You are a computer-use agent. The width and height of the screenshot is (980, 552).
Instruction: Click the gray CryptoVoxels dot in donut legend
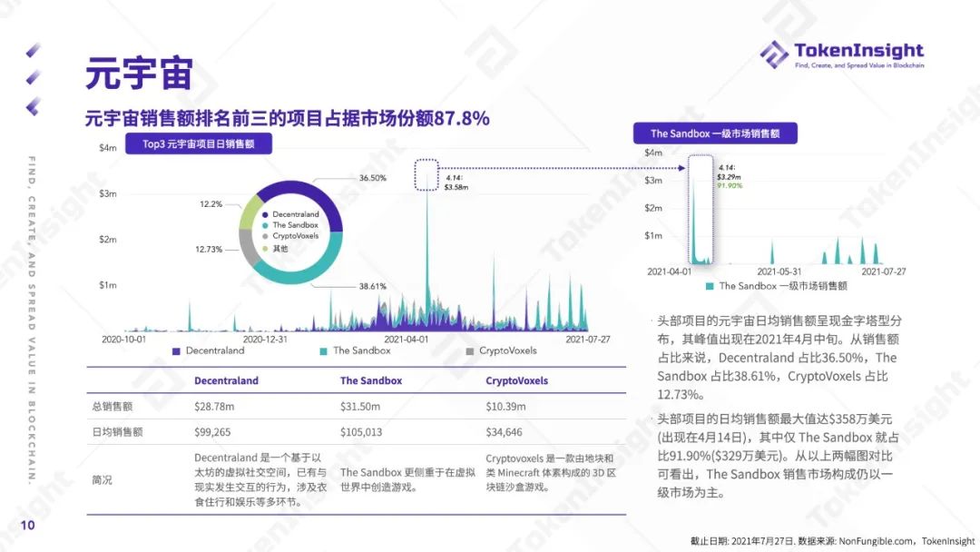click(x=265, y=236)
